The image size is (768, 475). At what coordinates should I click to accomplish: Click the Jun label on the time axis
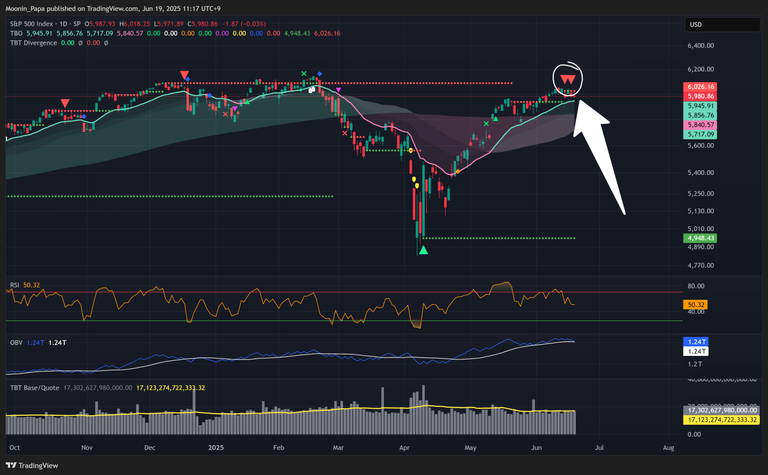536,448
